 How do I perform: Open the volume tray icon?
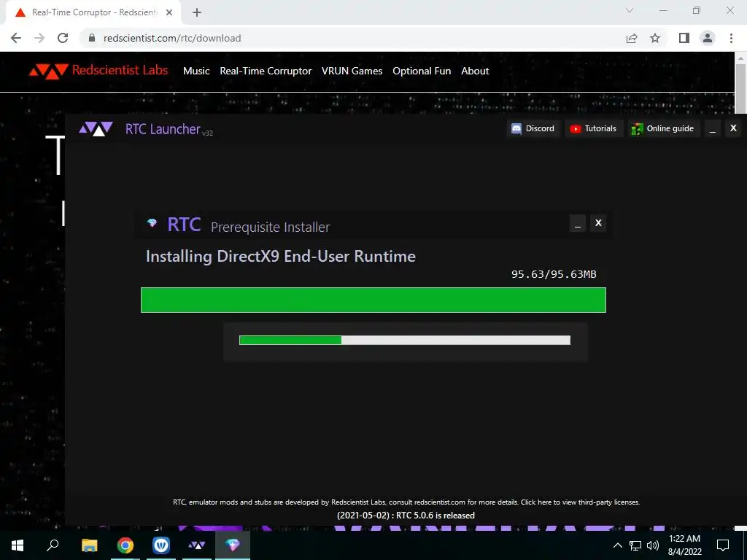pyautogui.click(x=653, y=545)
